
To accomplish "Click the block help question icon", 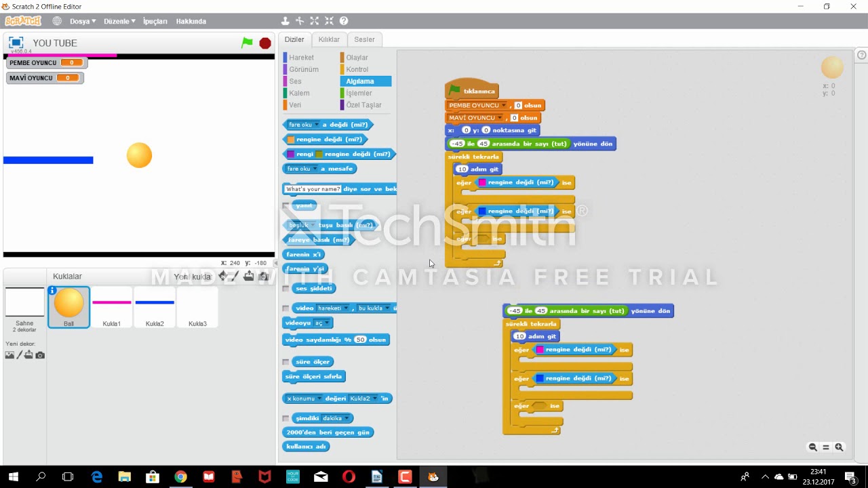I will pos(344,21).
